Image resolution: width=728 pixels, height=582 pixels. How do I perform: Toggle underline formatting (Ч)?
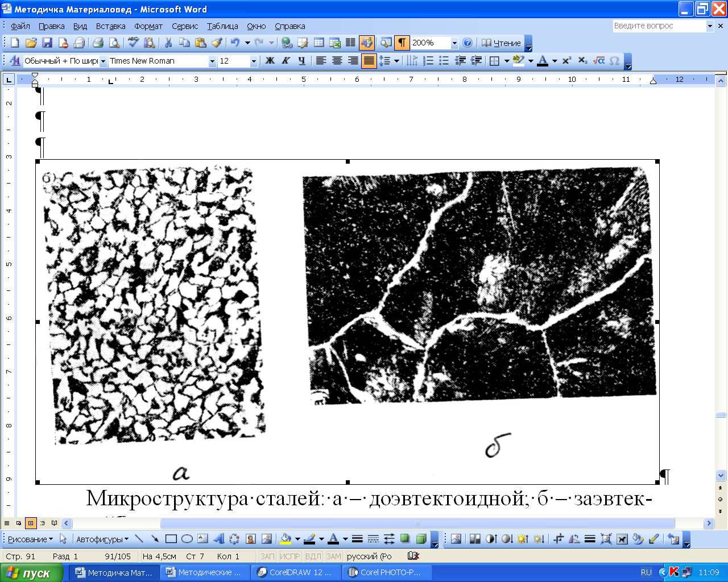[x=302, y=61]
